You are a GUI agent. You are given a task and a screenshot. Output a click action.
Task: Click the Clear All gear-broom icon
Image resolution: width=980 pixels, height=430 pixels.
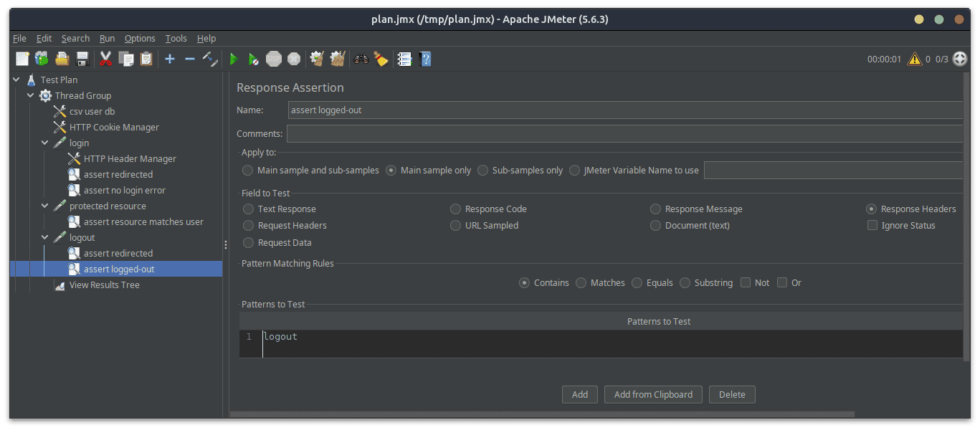338,59
